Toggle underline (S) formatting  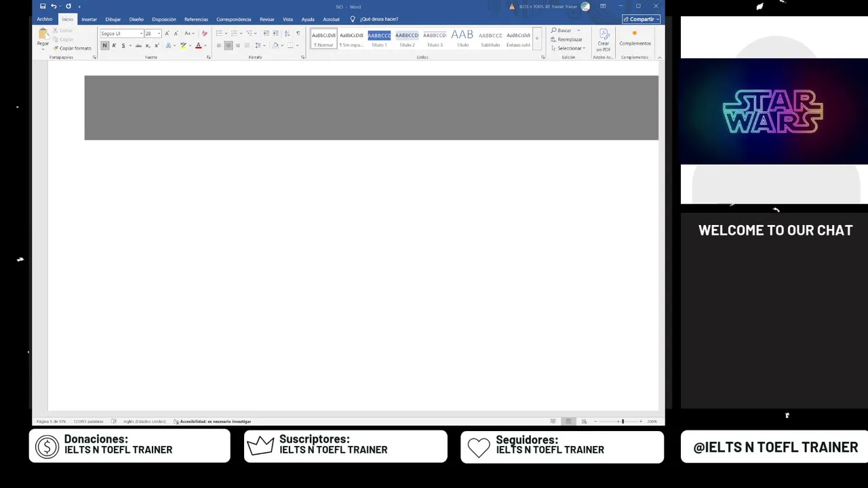123,45
